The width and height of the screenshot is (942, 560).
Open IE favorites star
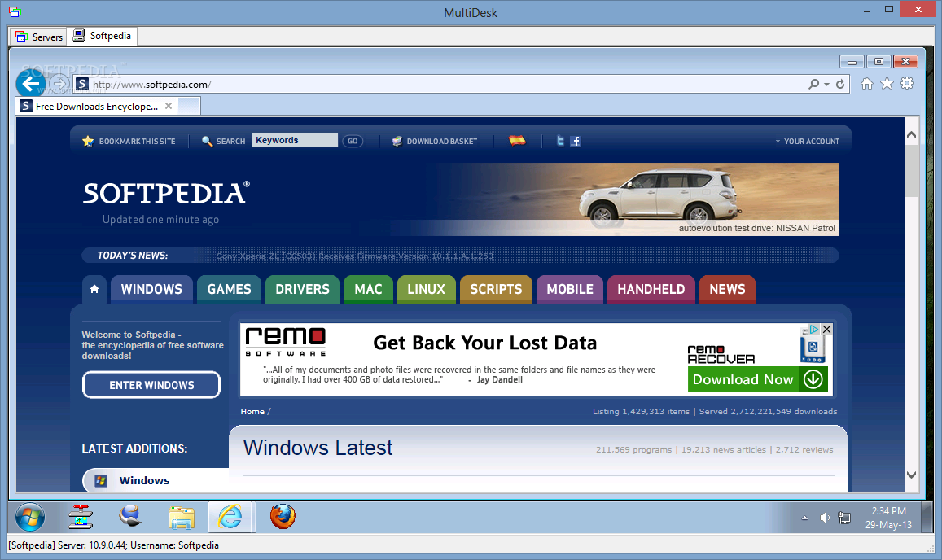[887, 84]
